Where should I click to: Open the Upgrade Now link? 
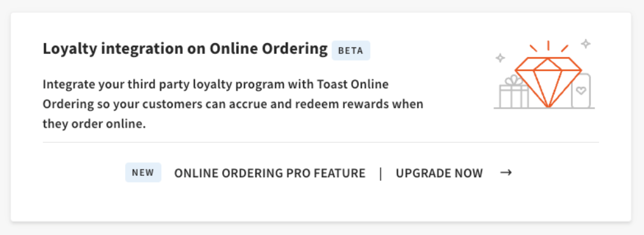[439, 173]
